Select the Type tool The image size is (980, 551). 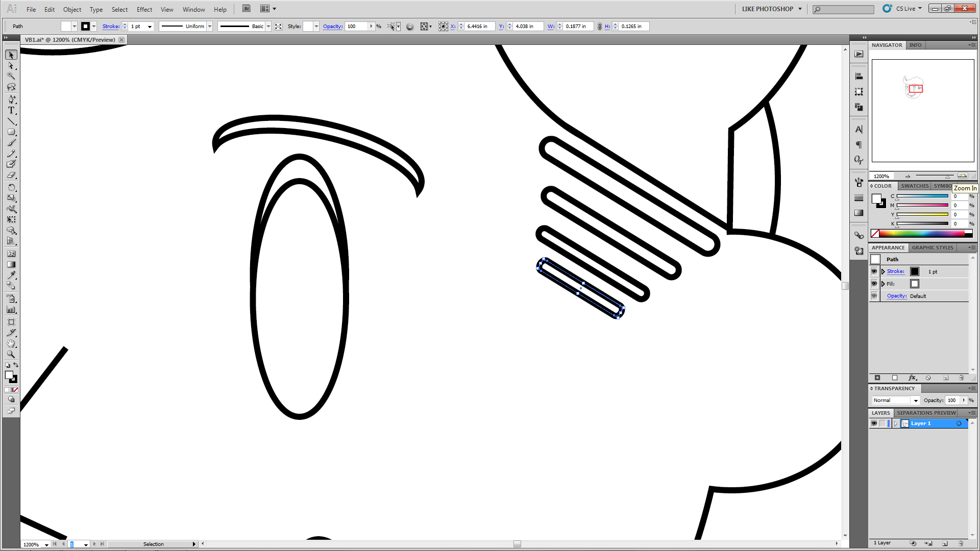pyautogui.click(x=11, y=110)
